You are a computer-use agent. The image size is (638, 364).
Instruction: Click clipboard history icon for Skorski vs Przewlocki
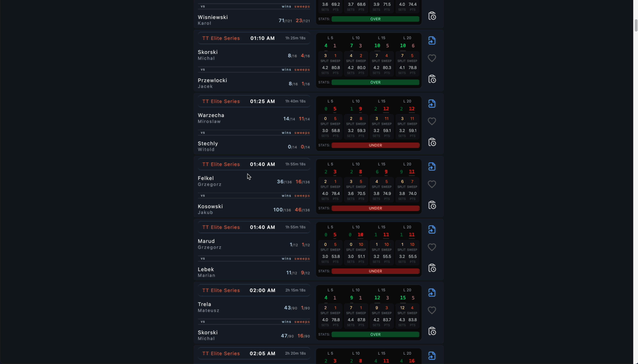(432, 79)
